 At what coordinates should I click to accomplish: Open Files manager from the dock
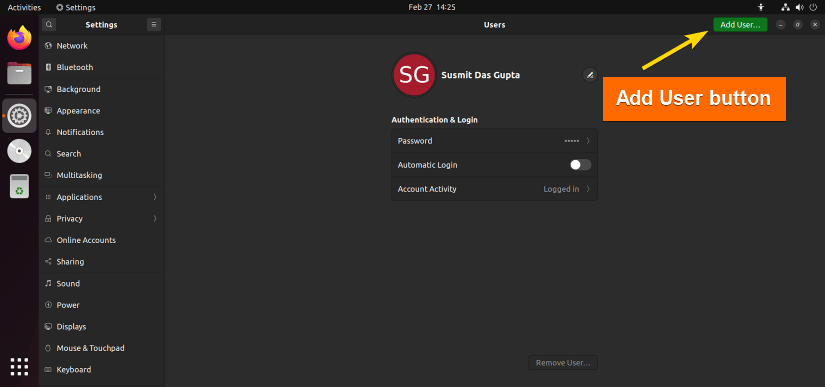19,73
